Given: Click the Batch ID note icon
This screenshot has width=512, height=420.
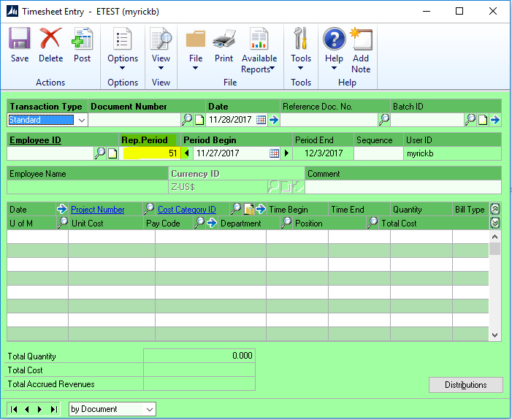Looking at the screenshot, I should coord(483,121).
